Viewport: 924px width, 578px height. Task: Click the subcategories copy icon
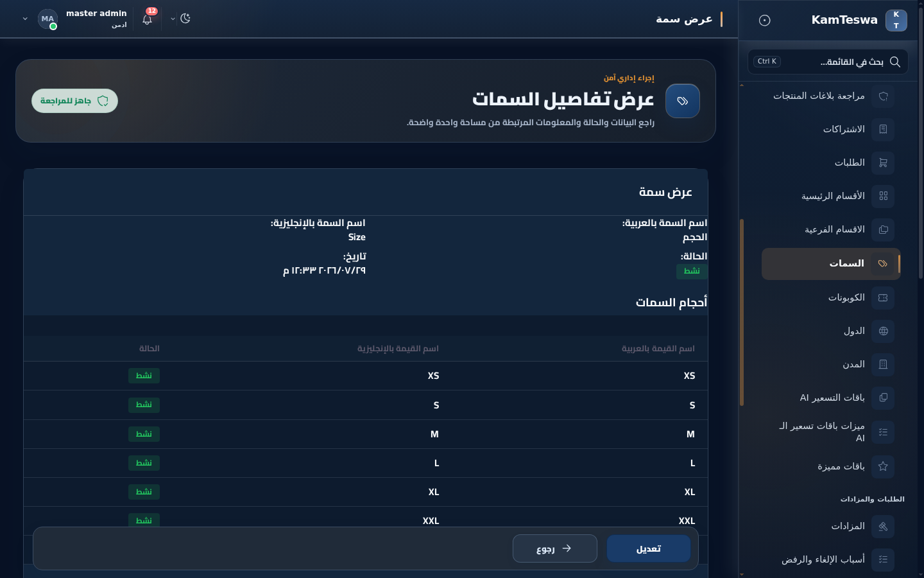pyautogui.click(x=883, y=229)
